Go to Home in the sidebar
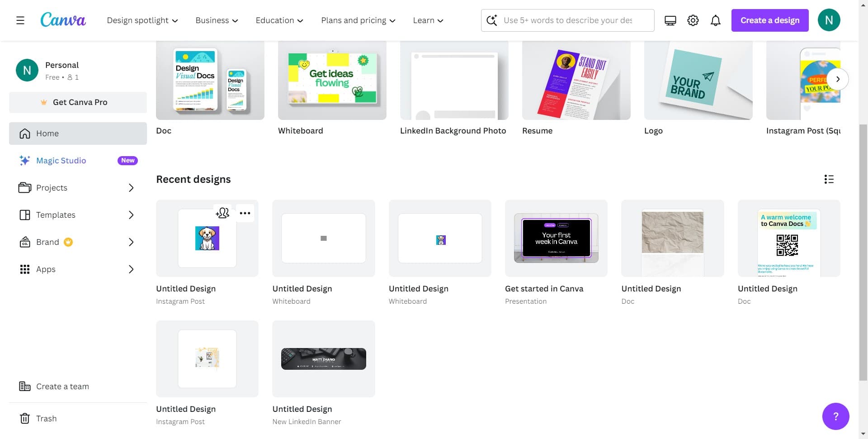Image resolution: width=868 pixels, height=439 pixels. [x=78, y=134]
